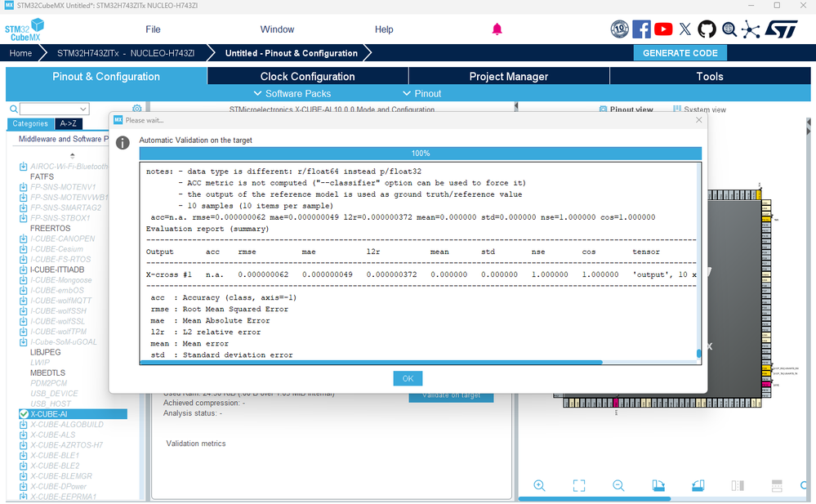Click the zoom in icon below pinout view
Screen dimensions: 816x504
tap(539, 486)
